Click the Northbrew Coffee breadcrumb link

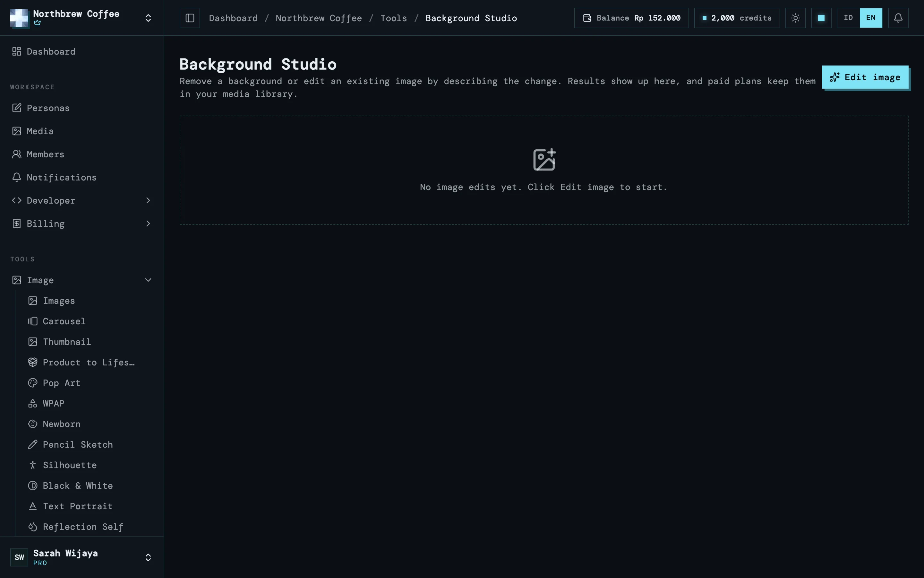(x=319, y=18)
